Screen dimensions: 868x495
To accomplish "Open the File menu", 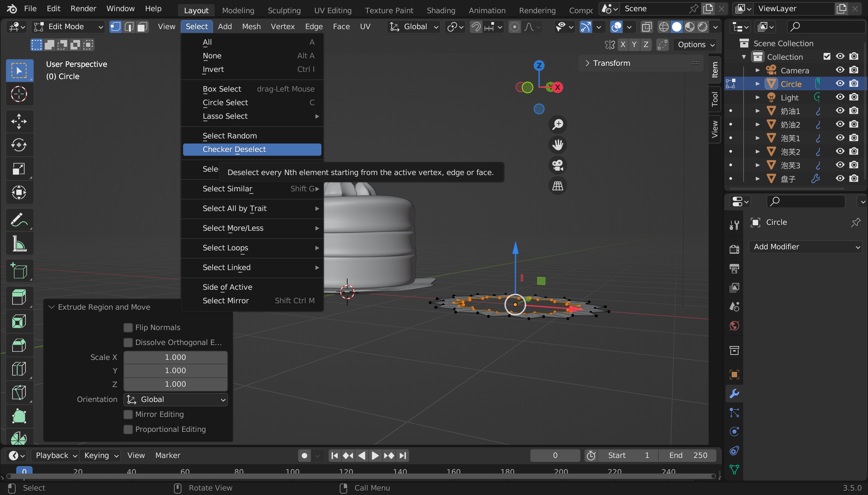I will (30, 8).
